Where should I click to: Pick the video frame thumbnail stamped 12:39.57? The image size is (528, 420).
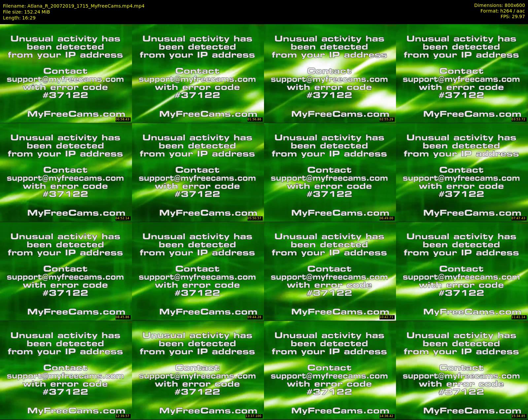pos(66,370)
